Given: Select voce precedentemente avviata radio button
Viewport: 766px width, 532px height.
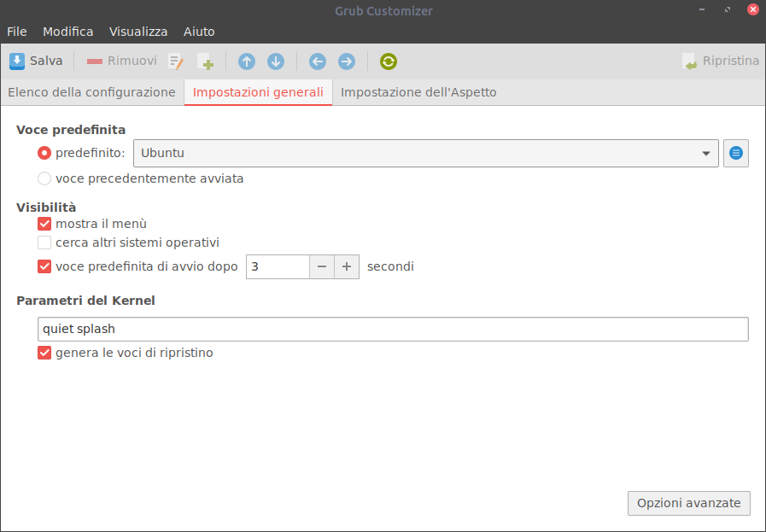Looking at the screenshot, I should point(44,178).
